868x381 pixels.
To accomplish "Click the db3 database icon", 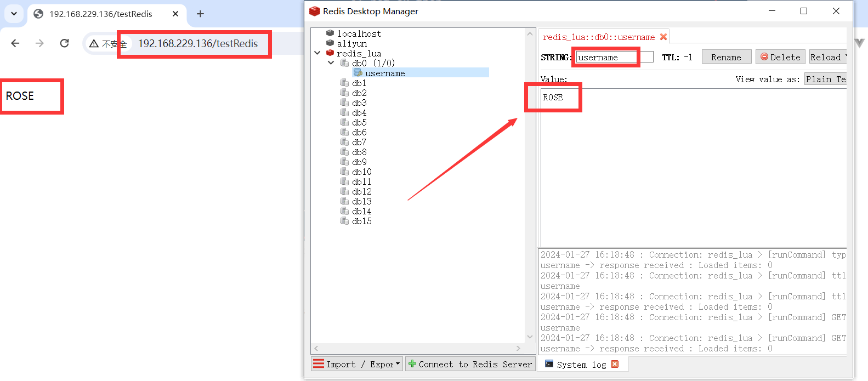I will 344,103.
